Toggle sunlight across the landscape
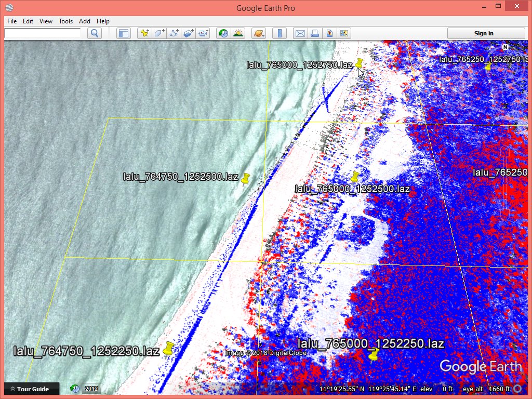The height and width of the screenshot is (399, 532). tap(238, 33)
